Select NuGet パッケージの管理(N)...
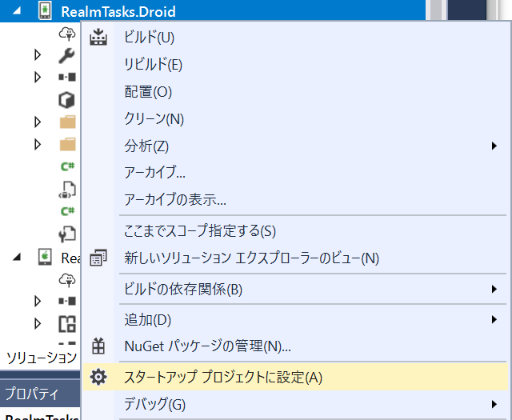Viewport: 512px width, 420px height. point(295,346)
